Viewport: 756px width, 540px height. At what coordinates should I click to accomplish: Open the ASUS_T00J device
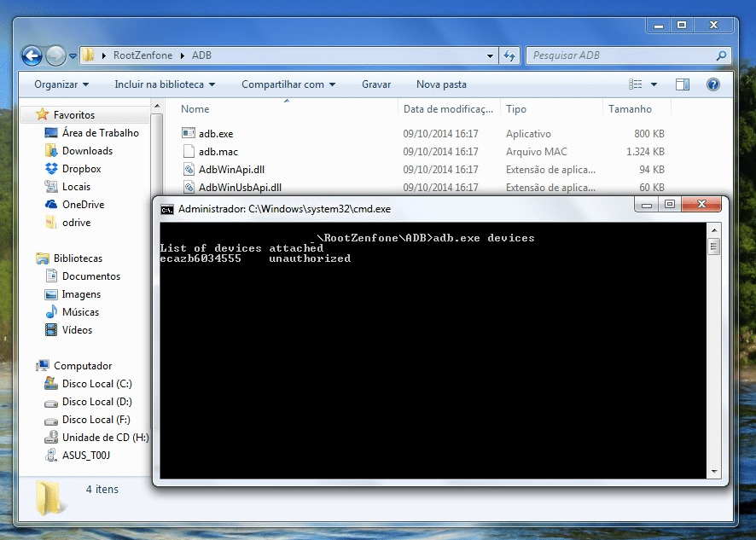tap(85, 456)
